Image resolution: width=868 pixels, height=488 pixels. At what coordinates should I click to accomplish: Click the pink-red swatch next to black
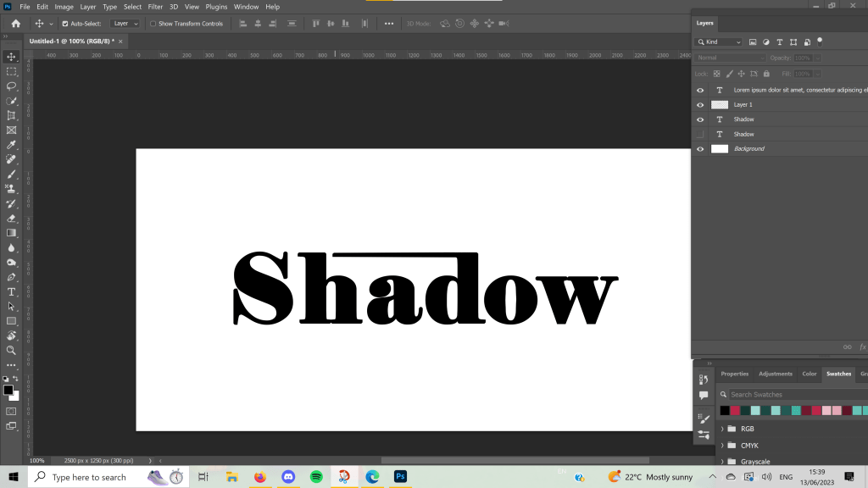[x=735, y=411]
